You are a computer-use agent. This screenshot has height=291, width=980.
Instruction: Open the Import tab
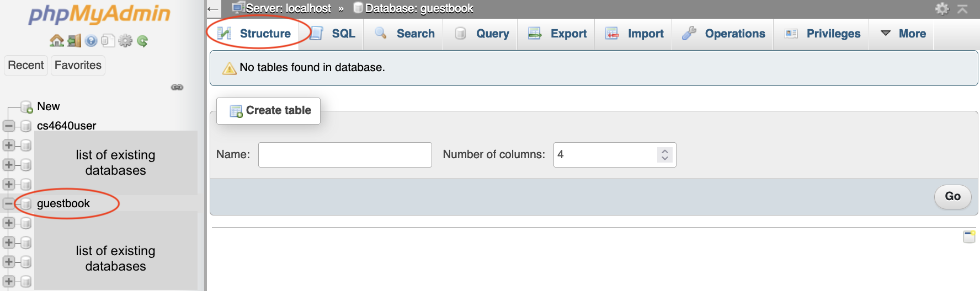(635, 34)
